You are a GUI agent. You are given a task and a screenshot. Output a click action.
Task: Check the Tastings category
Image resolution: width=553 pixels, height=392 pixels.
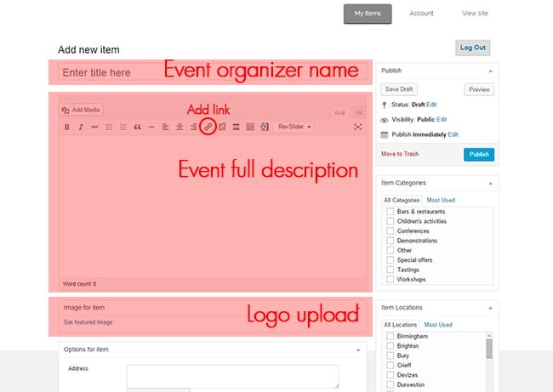[390, 270]
